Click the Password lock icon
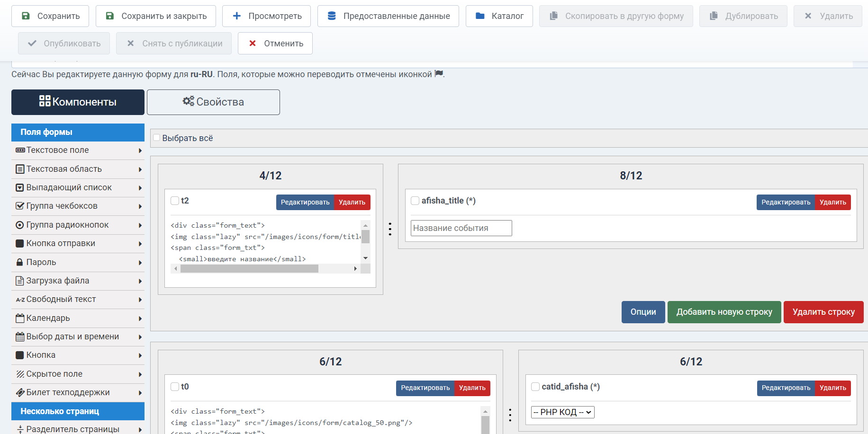 coord(20,262)
